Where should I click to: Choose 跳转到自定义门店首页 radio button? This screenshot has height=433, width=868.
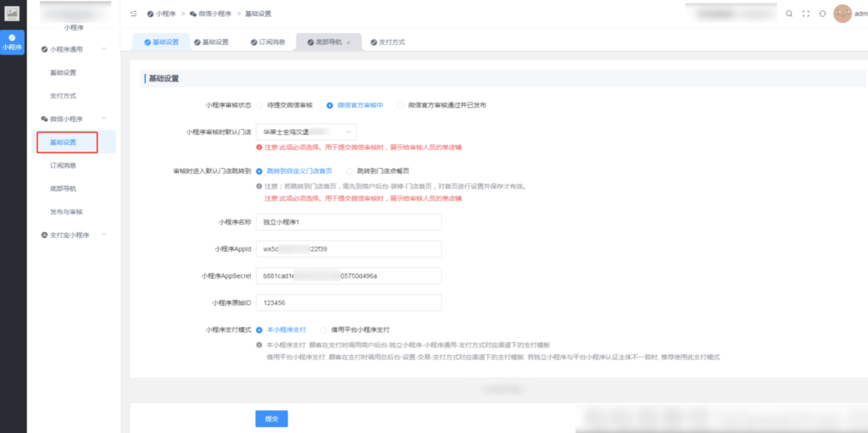pyautogui.click(x=259, y=171)
